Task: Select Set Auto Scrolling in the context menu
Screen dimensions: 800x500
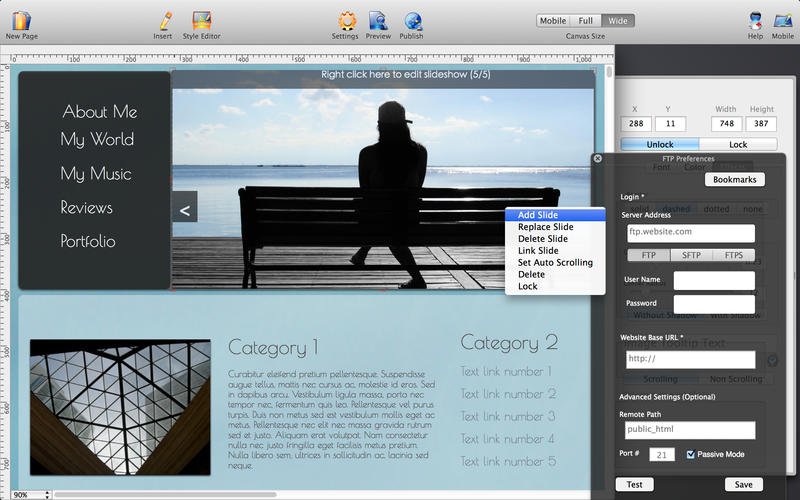Action: pyautogui.click(x=555, y=263)
